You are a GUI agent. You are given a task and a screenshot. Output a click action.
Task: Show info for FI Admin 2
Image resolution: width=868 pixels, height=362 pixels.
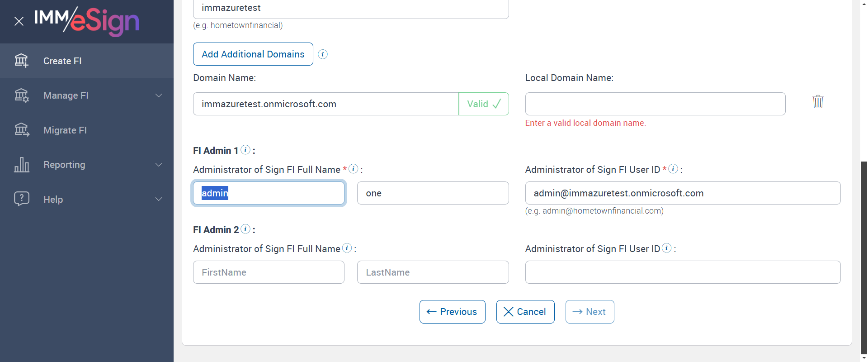click(x=245, y=229)
